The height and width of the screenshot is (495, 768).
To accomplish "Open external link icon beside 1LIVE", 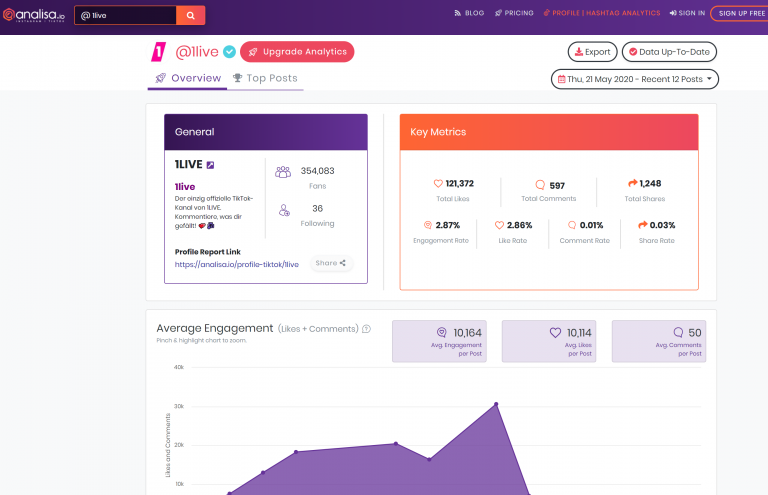I will pos(210,165).
